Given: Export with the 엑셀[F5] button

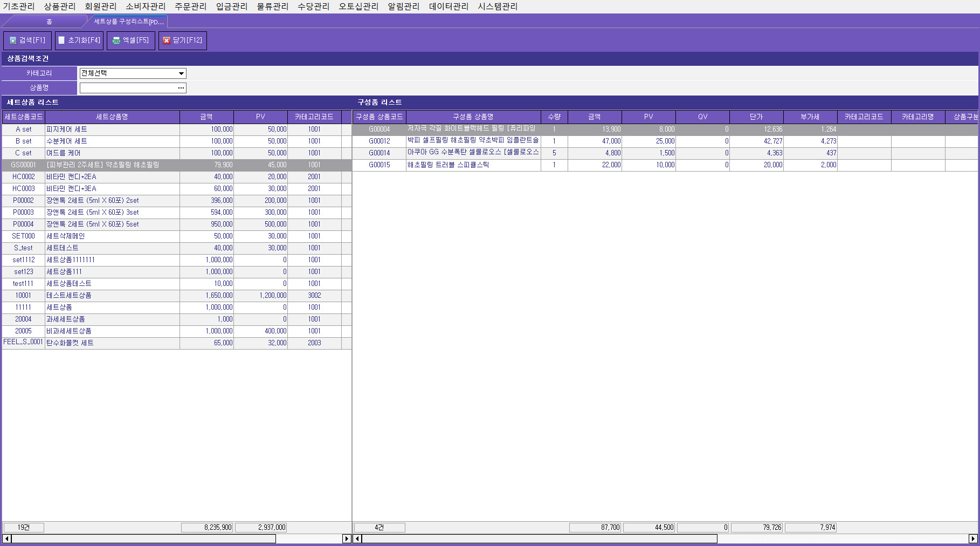Looking at the screenshot, I should [131, 40].
